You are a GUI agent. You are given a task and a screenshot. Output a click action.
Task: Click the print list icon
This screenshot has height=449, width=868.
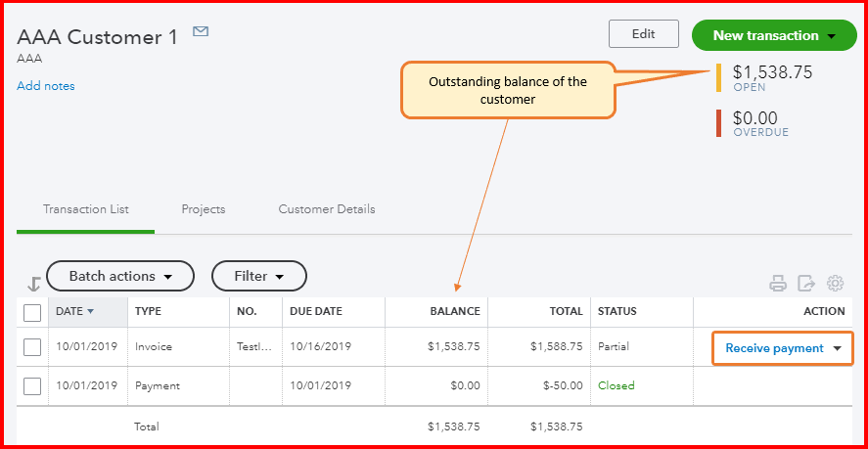click(778, 284)
